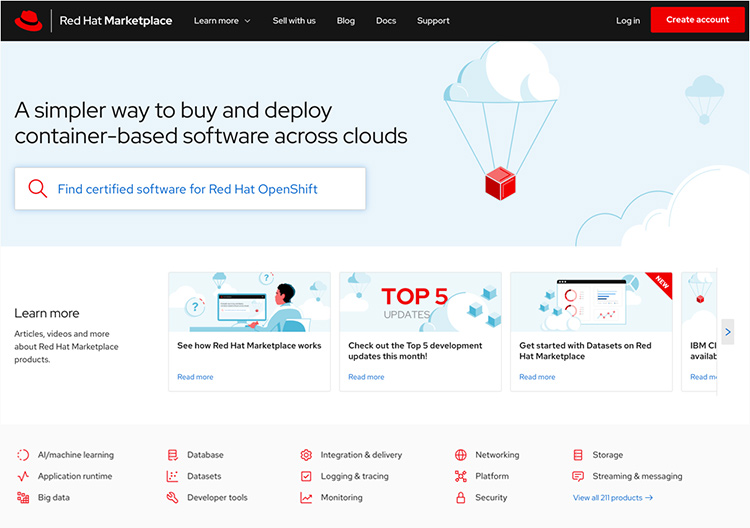This screenshot has height=528, width=750.
Task: Select the Storage category text
Action: [x=607, y=455]
